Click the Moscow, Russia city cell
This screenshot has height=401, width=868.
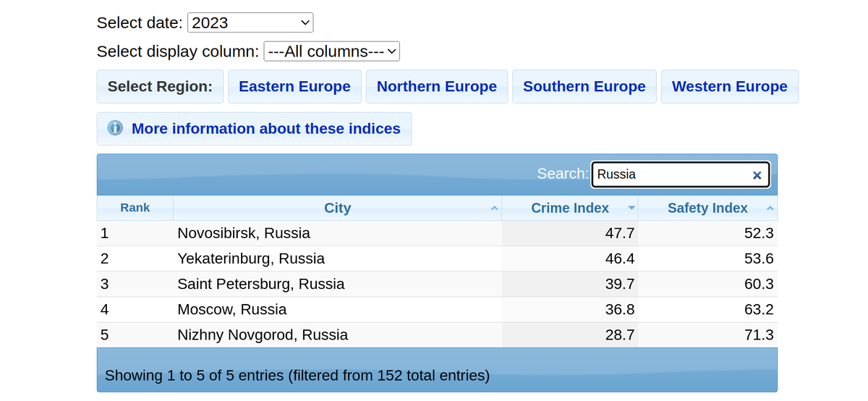[231, 310]
